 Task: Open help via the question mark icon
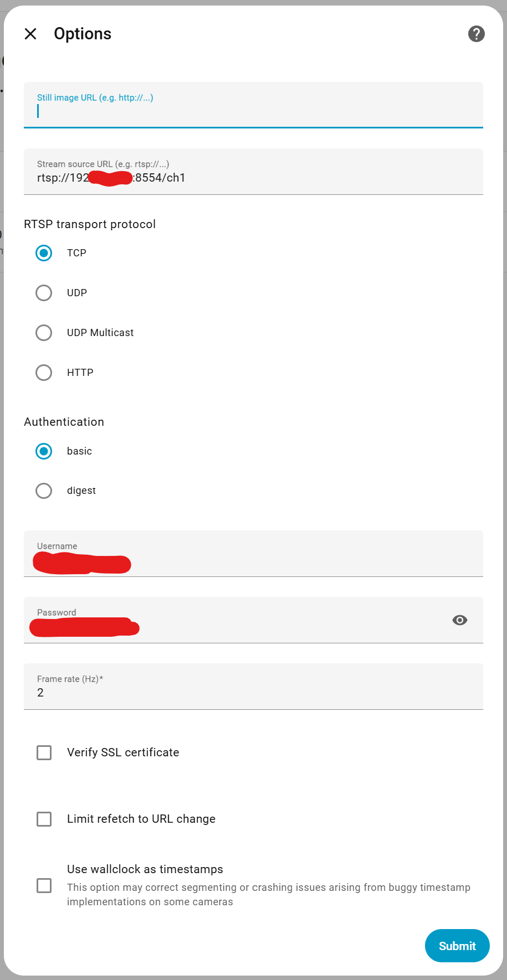[476, 34]
